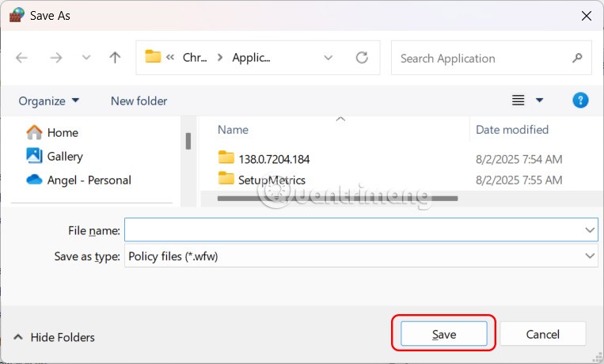Go up one folder level
The width and height of the screenshot is (604, 364).
pyautogui.click(x=116, y=58)
